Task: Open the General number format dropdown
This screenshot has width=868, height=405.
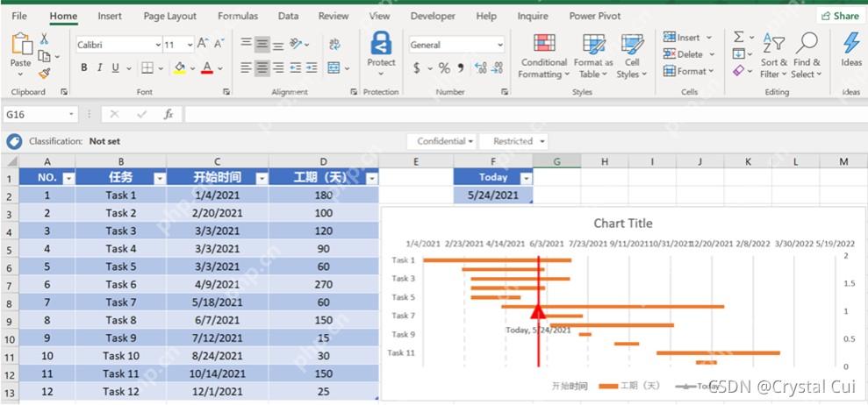Action: [x=500, y=45]
